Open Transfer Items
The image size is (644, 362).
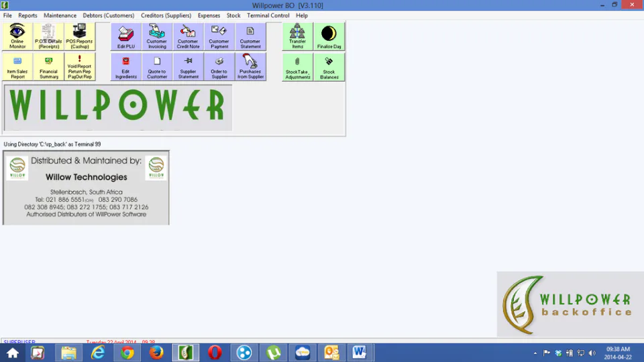tap(297, 36)
